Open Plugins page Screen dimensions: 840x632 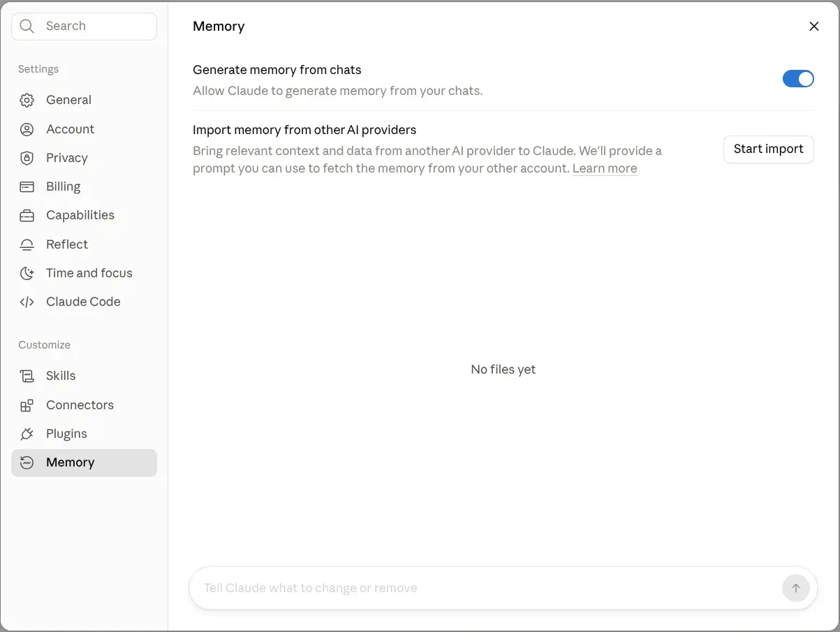click(84, 434)
